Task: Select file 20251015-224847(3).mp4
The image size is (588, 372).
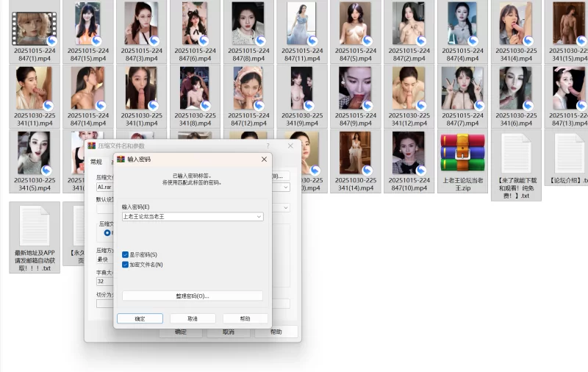Action: (141, 32)
